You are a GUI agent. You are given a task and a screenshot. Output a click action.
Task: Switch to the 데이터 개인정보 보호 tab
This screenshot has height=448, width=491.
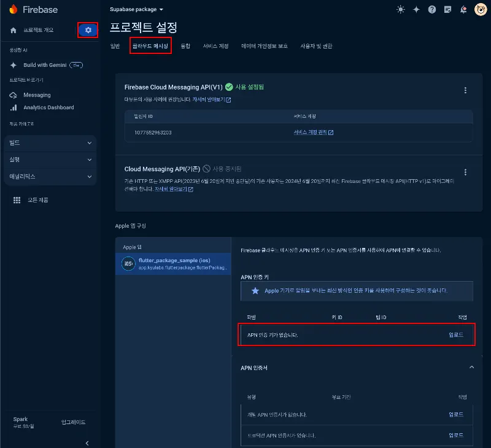point(265,46)
